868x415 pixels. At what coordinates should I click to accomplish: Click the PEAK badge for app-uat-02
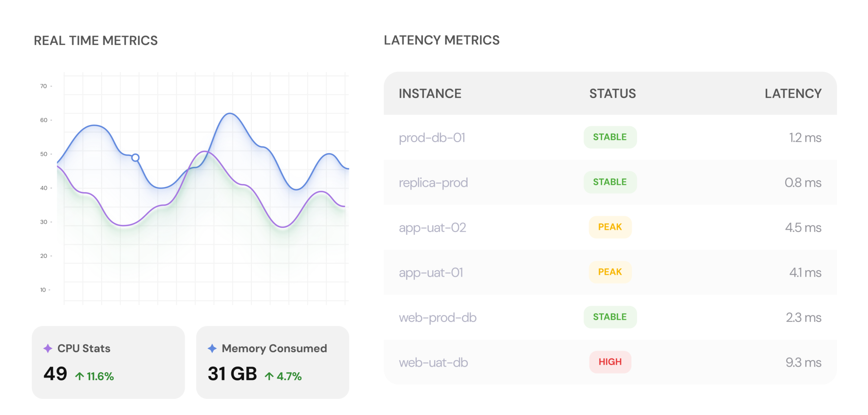(x=610, y=227)
